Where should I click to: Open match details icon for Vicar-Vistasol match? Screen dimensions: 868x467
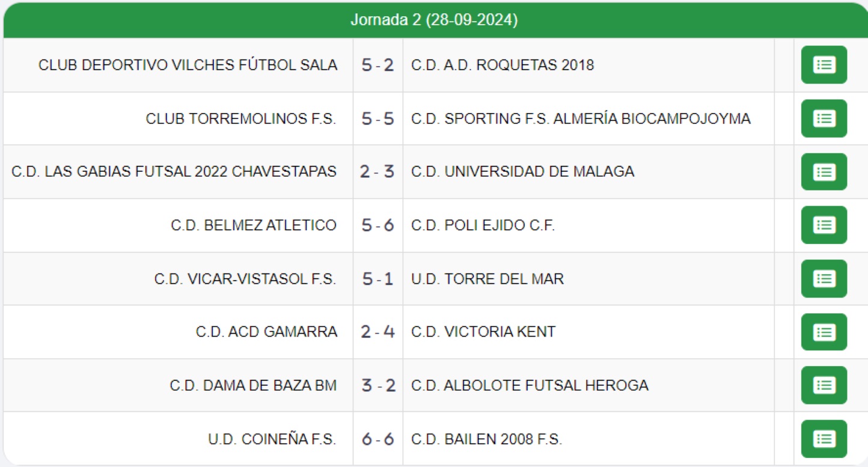(x=824, y=279)
